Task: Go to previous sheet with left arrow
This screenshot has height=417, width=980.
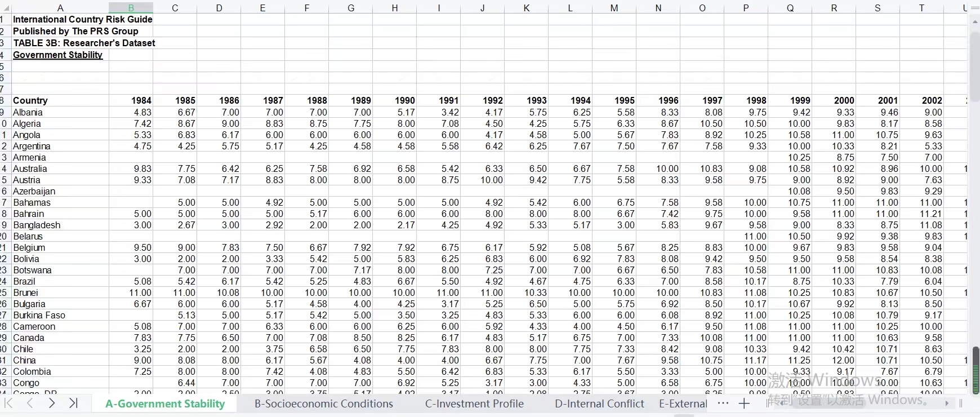Action: click(x=30, y=403)
